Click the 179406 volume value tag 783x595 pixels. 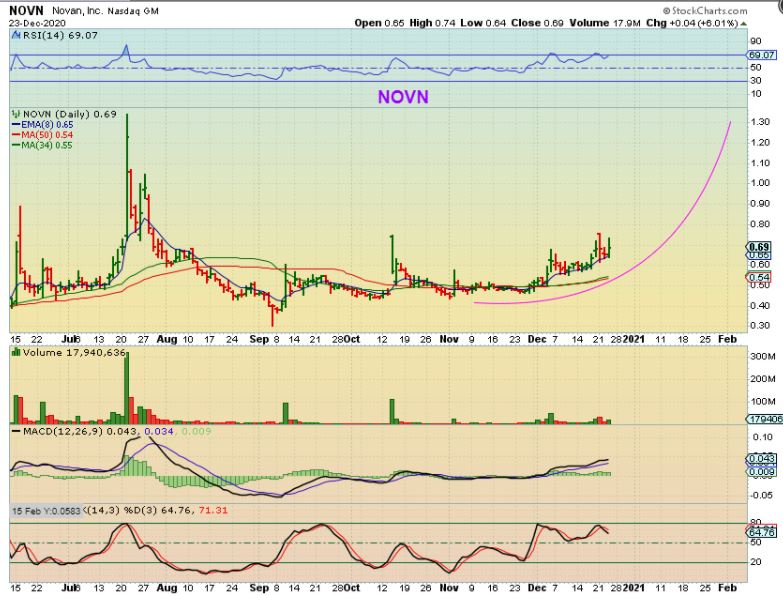pos(765,419)
